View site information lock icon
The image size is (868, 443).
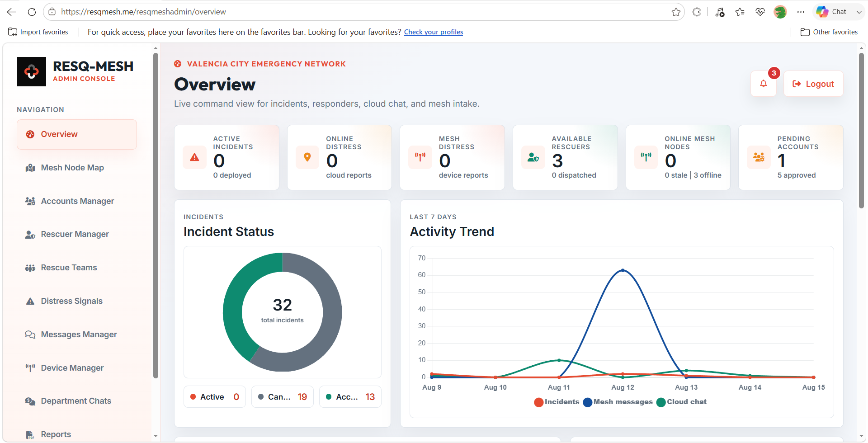[x=52, y=12]
